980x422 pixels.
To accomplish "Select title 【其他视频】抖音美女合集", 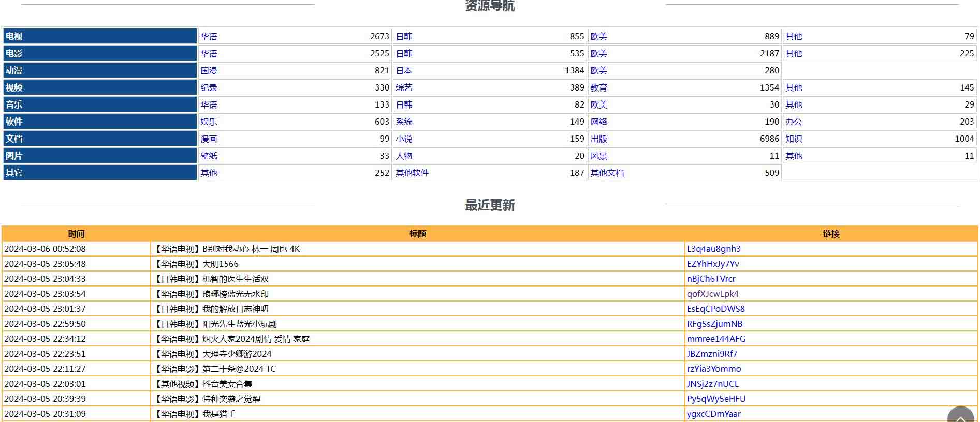I will 203,384.
